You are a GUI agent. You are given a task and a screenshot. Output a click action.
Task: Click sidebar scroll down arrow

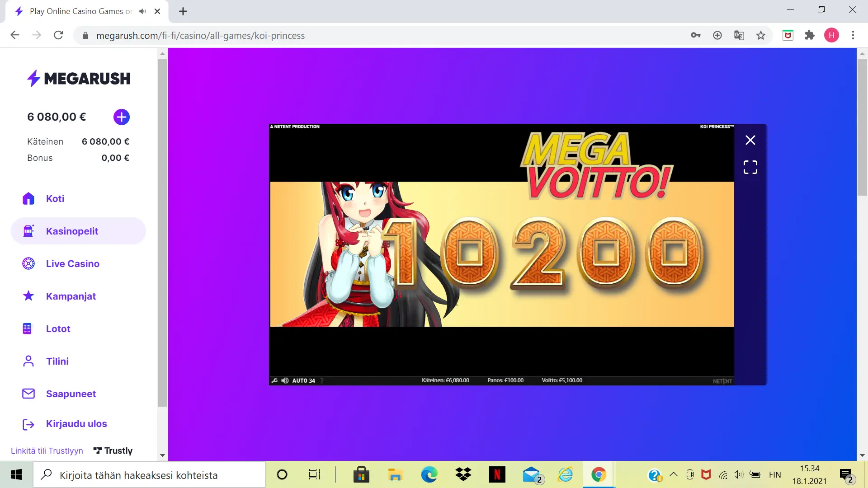point(162,455)
